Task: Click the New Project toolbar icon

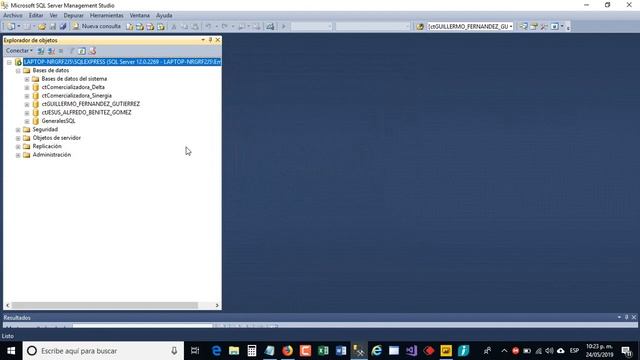Action: [x=11, y=27]
